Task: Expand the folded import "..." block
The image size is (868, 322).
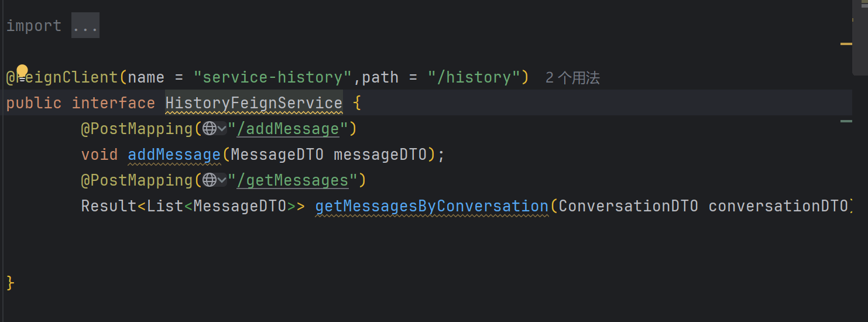Action: coord(85,26)
